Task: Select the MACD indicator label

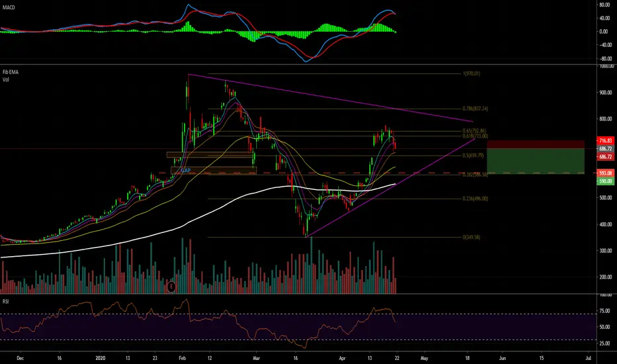Action: pyautogui.click(x=9, y=7)
